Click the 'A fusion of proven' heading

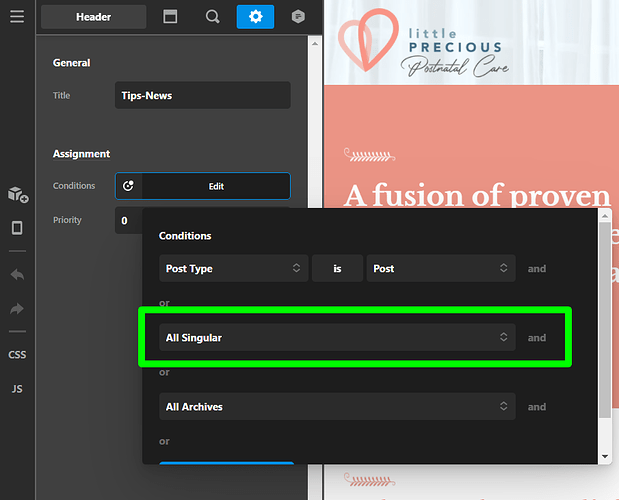click(x=477, y=195)
